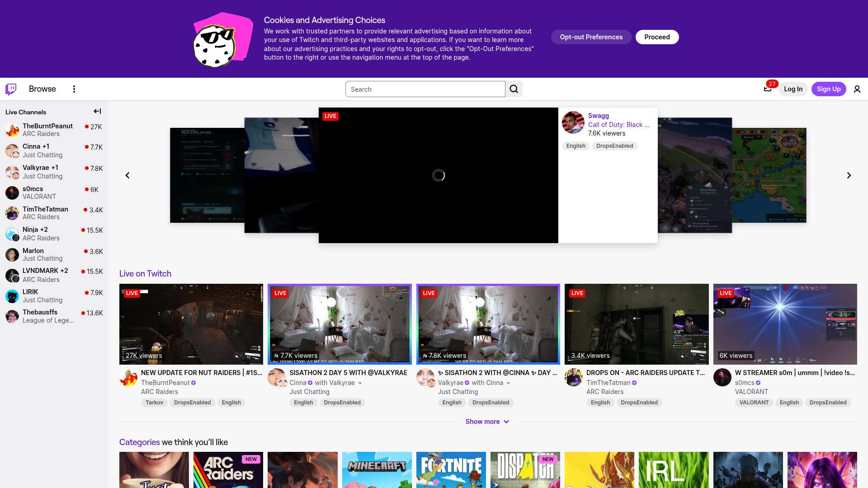868x488 pixels.
Task: Select s0mcs avatar in the sidebar
Action: click(12, 192)
